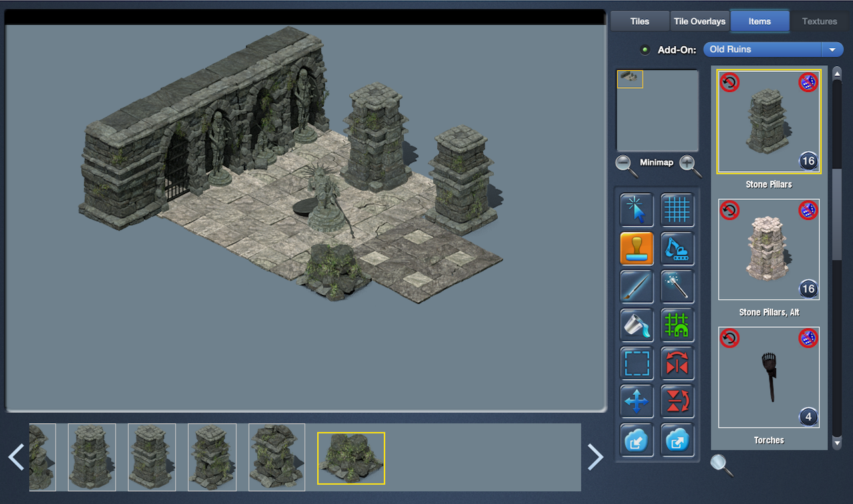Click the 'Torches' label text
The image size is (853, 504).
(769, 440)
